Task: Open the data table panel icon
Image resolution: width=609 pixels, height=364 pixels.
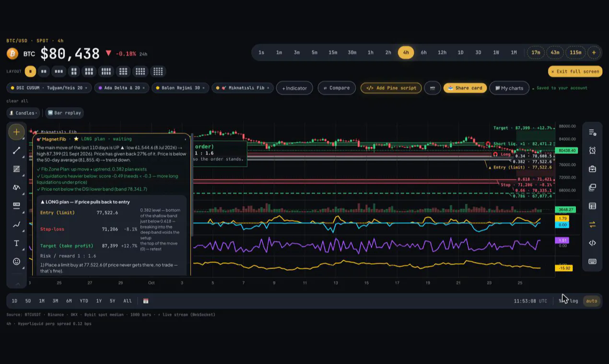Action: 592,206
